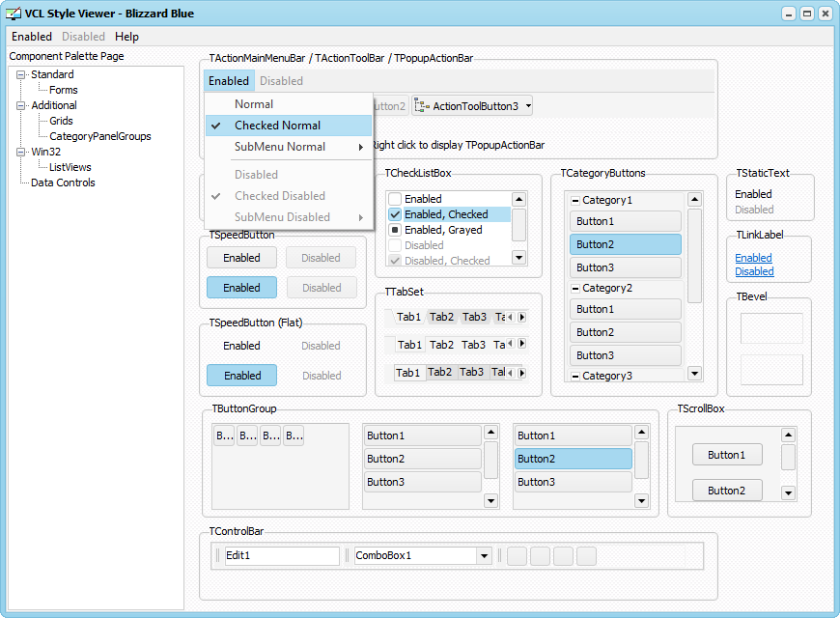Click the up arrow of the middle TButtonGroup list
The width and height of the screenshot is (840, 618).
point(490,432)
